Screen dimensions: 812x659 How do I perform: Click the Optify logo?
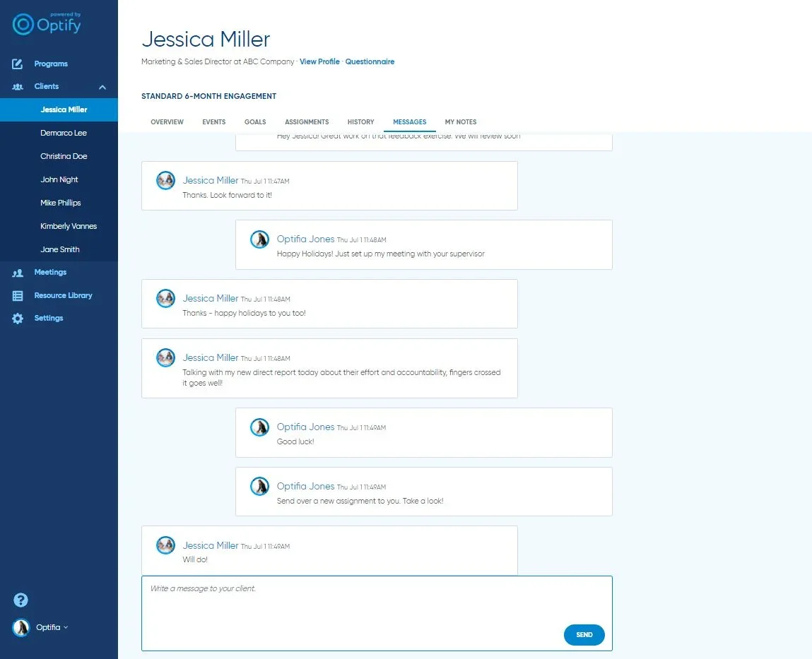click(47, 24)
